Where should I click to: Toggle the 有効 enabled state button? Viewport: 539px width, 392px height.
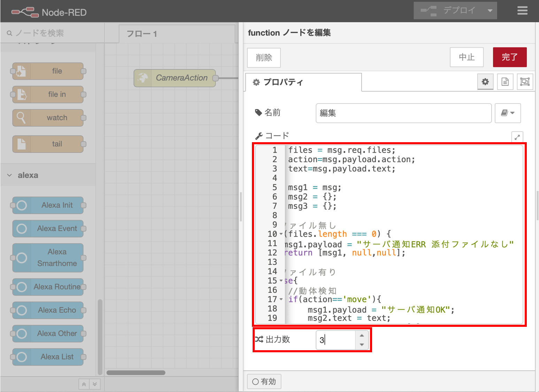tap(264, 382)
